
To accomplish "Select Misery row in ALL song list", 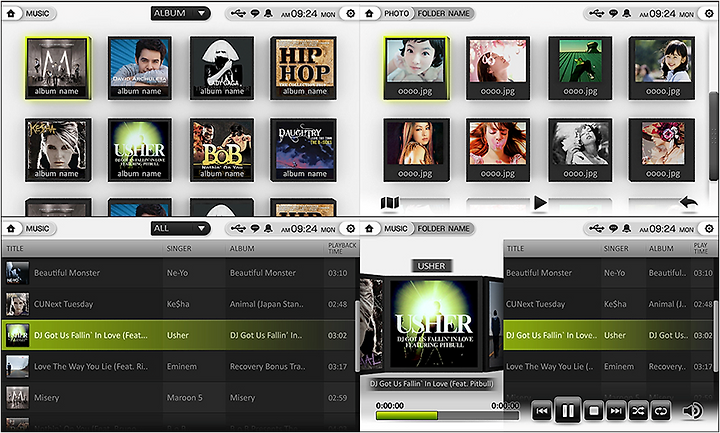I will 180,398.
